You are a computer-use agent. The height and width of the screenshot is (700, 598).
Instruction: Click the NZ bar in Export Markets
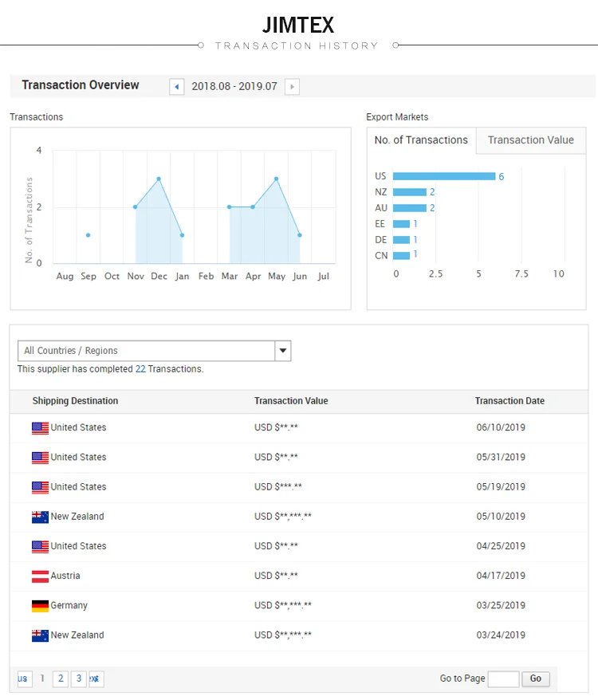click(410, 192)
